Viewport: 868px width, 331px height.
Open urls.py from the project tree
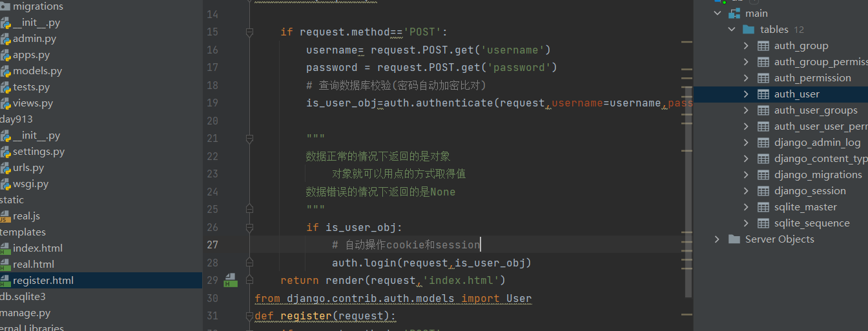[28, 168]
